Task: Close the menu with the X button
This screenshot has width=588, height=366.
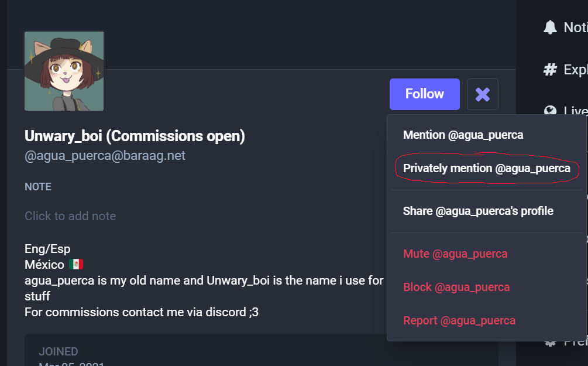Action: (x=483, y=94)
